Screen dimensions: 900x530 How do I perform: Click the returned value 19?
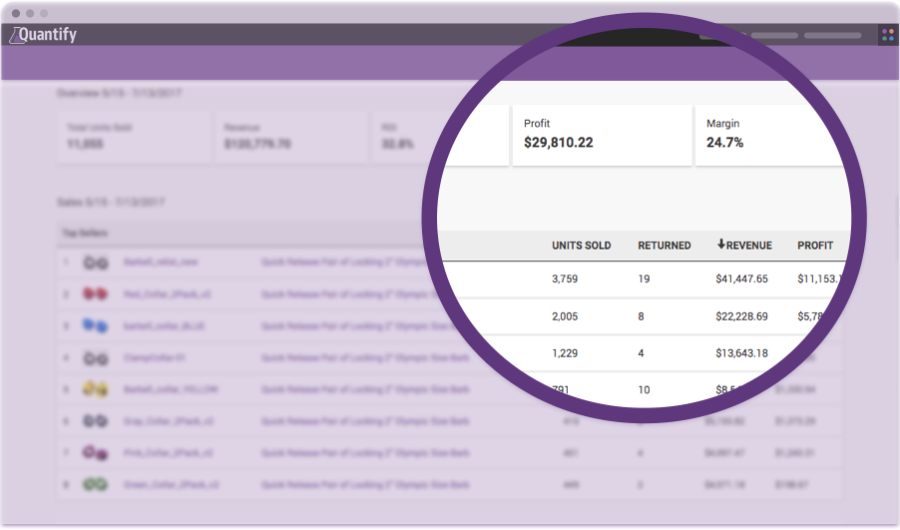tap(643, 279)
